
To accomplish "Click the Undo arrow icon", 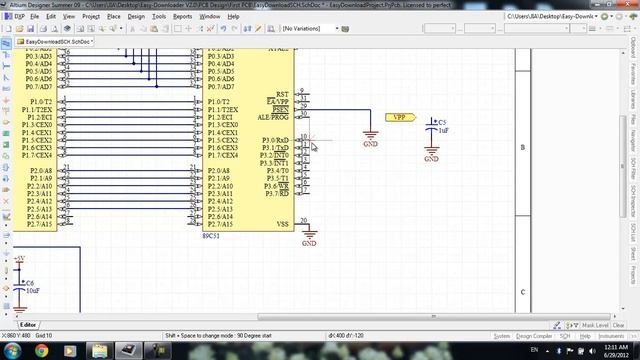I will 223,29.
